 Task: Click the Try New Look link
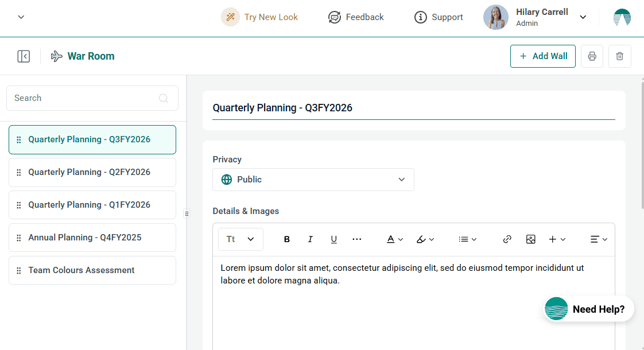point(260,17)
